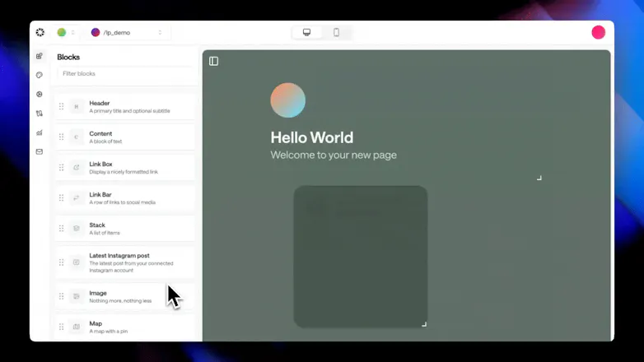This screenshot has width=644, height=362.
Task: Focus the Filter blocks input field
Action: (x=126, y=74)
